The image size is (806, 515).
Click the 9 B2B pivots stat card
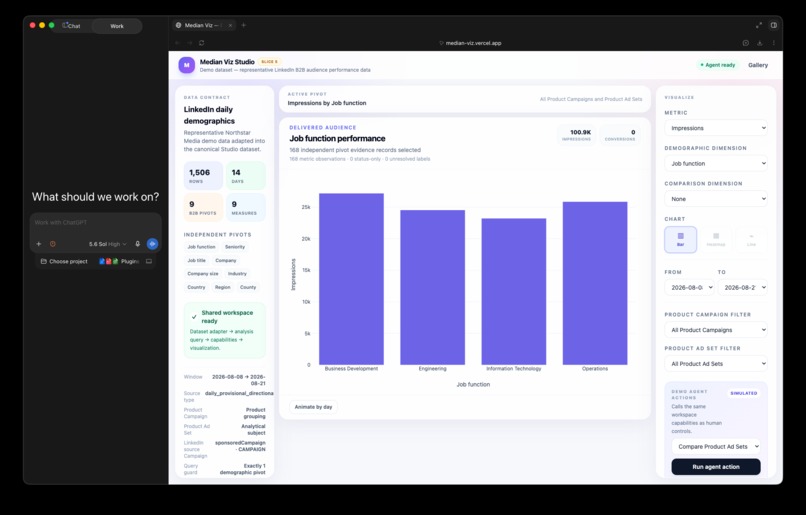point(204,207)
